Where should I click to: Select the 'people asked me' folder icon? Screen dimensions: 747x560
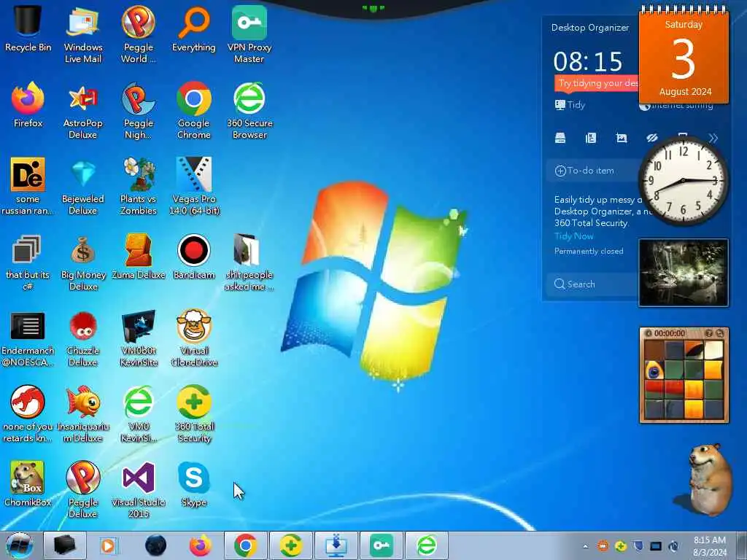tap(249, 262)
